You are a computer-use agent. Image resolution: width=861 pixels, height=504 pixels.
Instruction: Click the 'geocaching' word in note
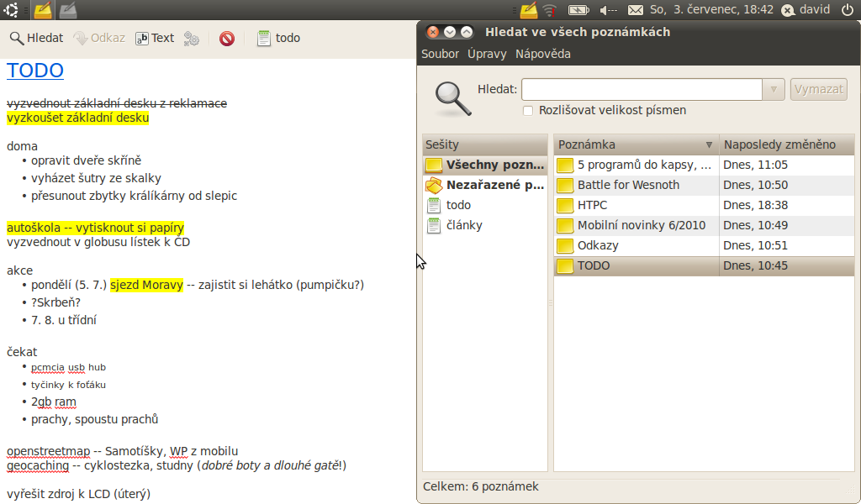[x=38, y=465]
